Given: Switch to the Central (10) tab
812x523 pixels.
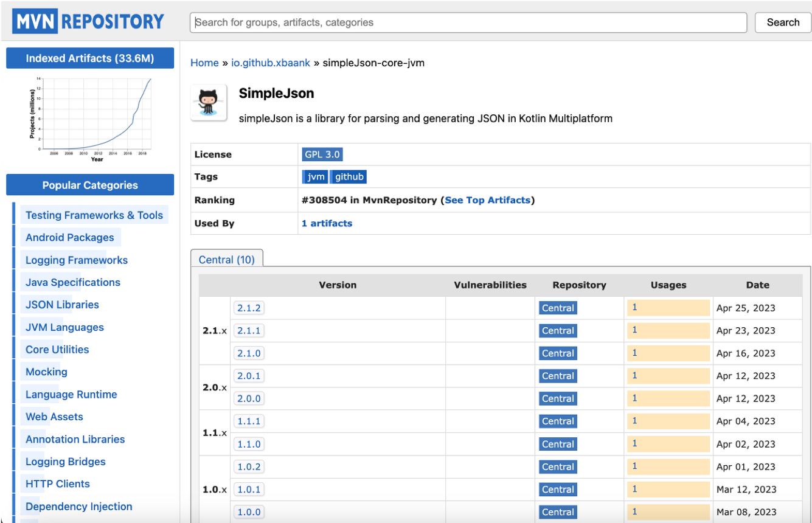Looking at the screenshot, I should coord(227,260).
